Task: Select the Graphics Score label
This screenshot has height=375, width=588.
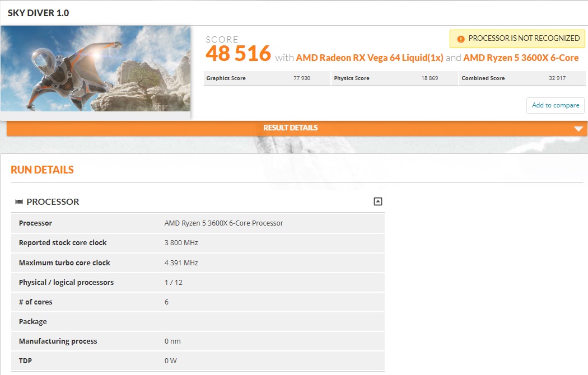Action: (226, 78)
